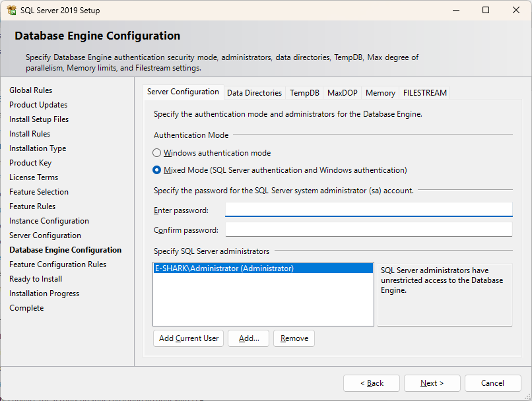Screen dimensions: 532x401
Task: Click the Install Setup Files step
Action: tap(39, 119)
